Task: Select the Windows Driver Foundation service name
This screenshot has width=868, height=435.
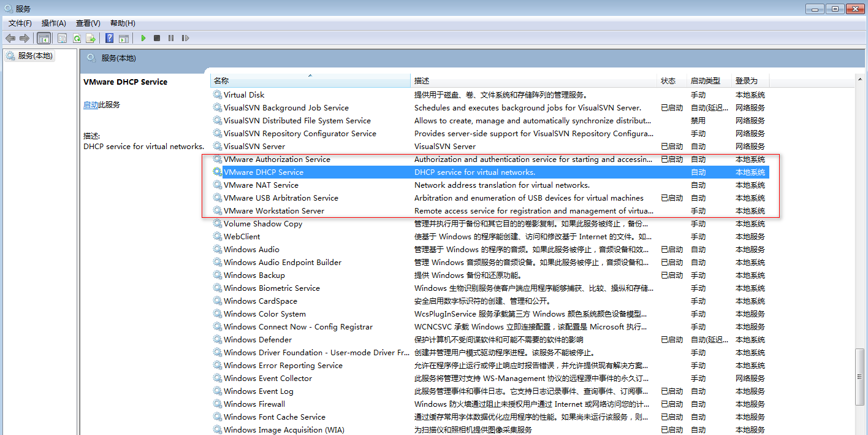Action: tap(316, 352)
